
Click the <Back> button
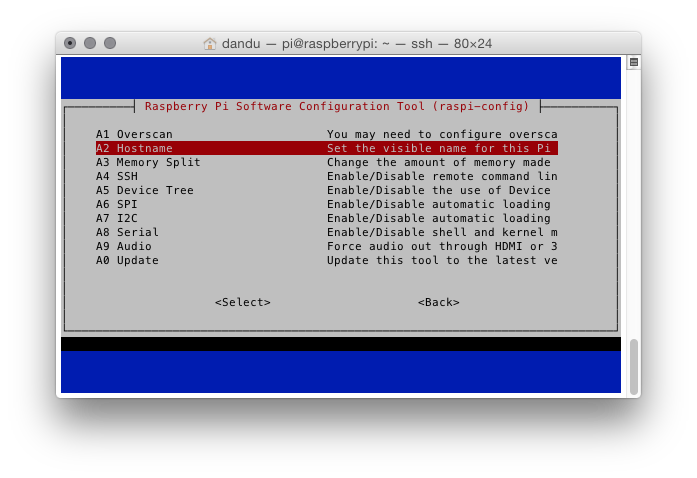click(439, 302)
